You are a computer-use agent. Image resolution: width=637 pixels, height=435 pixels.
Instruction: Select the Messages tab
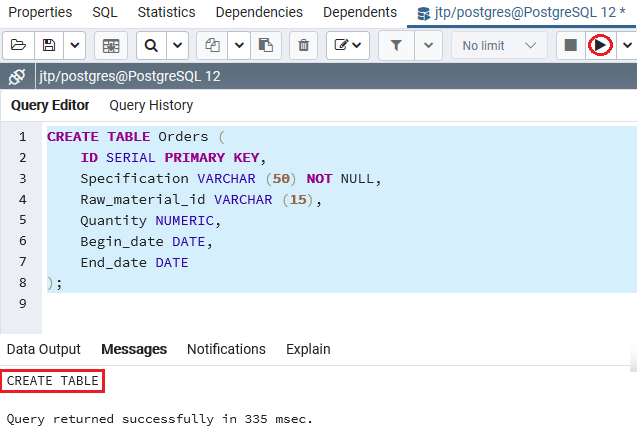point(134,349)
